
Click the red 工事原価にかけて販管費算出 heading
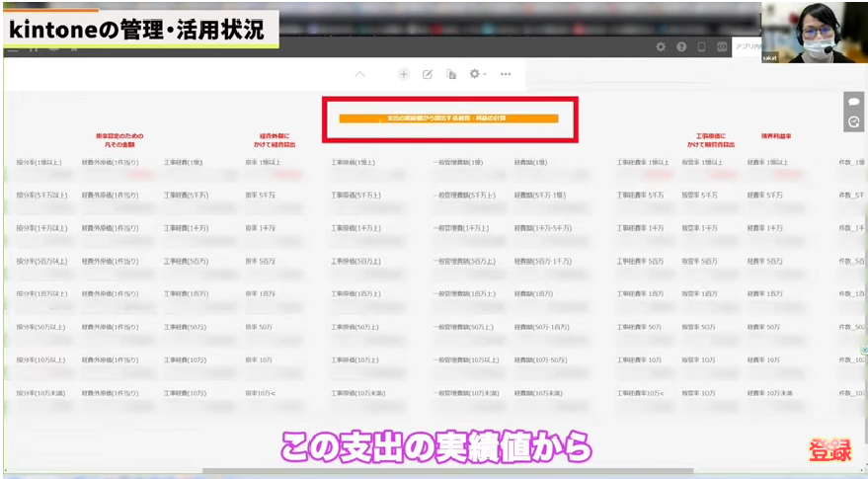711,140
